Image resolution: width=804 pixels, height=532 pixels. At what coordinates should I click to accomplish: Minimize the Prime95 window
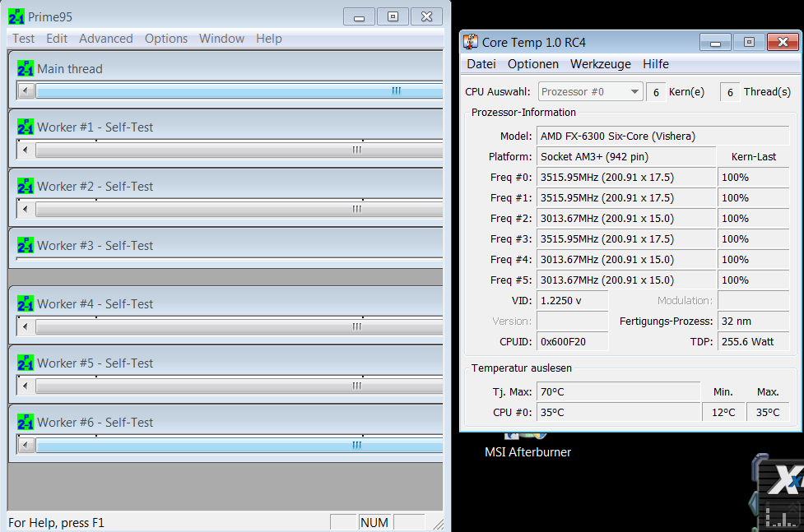pos(360,17)
